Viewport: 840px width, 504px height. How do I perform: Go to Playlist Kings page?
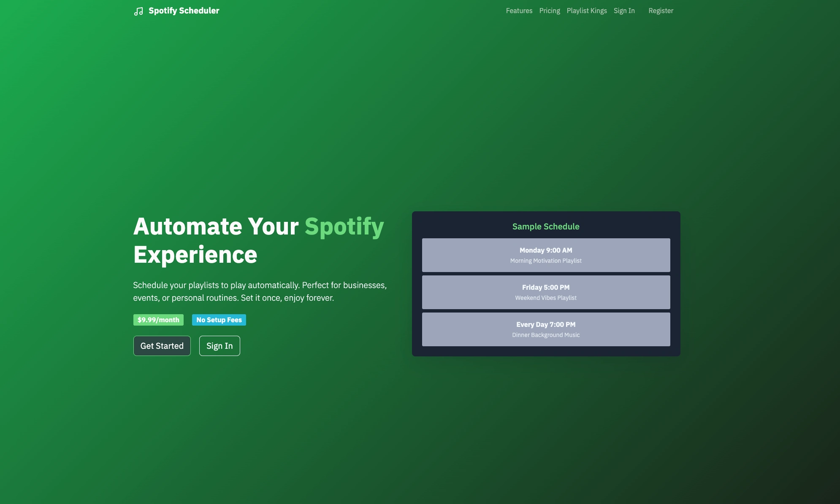pyautogui.click(x=586, y=11)
